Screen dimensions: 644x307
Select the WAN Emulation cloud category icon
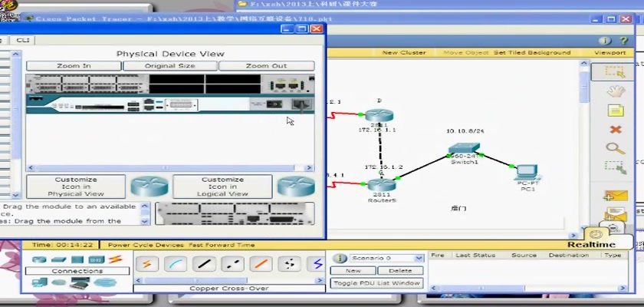pyautogui.click(x=59, y=282)
